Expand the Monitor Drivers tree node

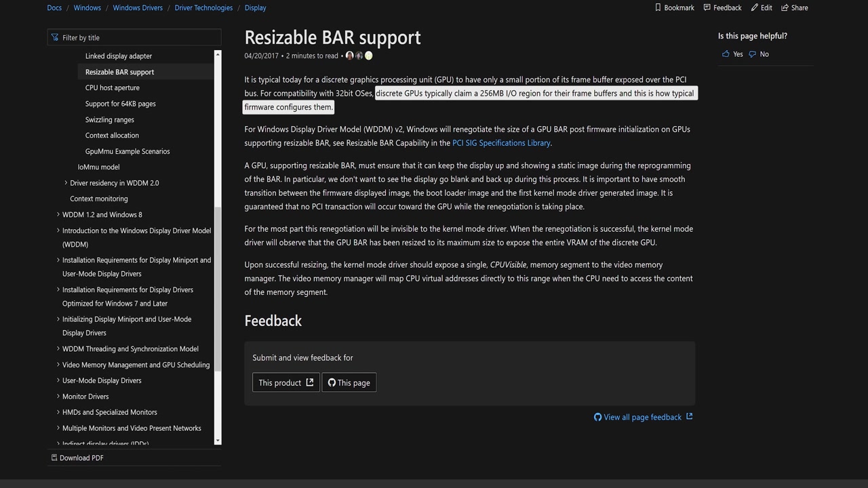(58, 396)
